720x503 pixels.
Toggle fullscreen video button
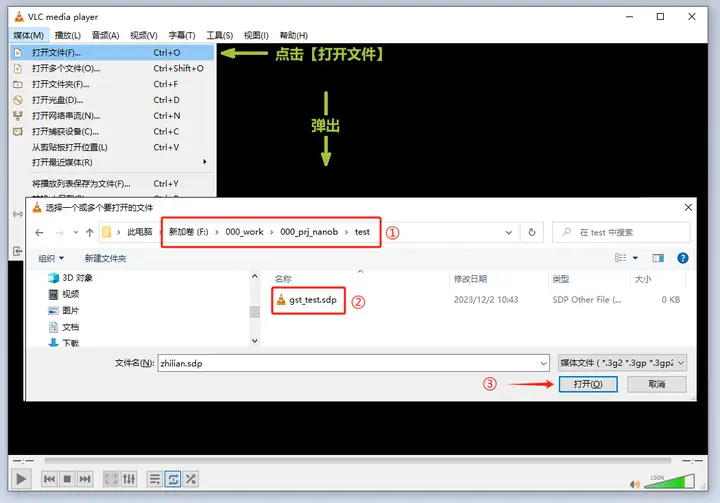click(x=111, y=479)
